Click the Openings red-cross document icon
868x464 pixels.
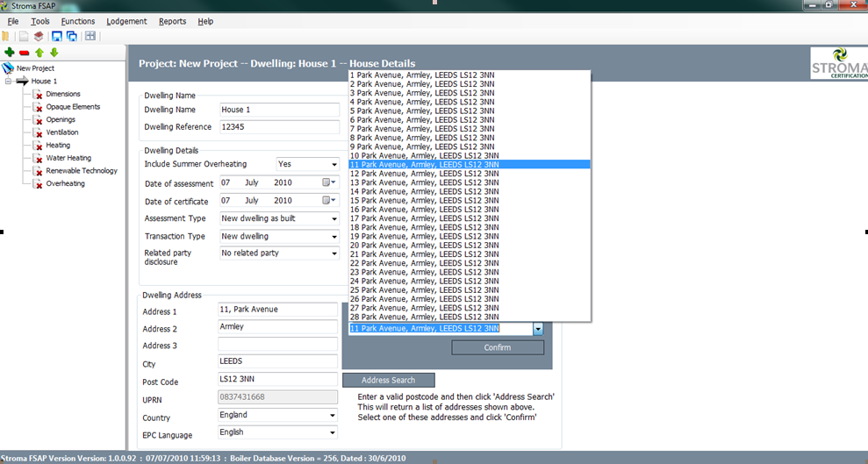(x=38, y=120)
